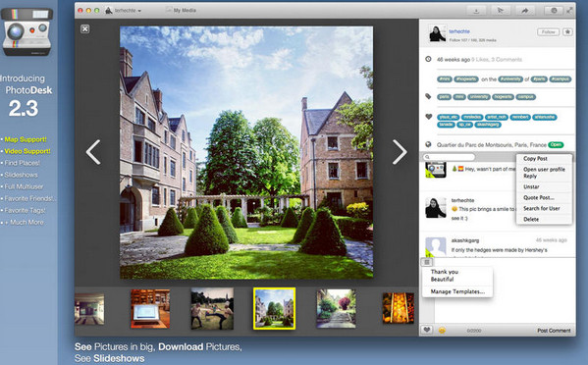Choose Manage Templates... from the popup
The height and width of the screenshot is (365, 588).
457,291
